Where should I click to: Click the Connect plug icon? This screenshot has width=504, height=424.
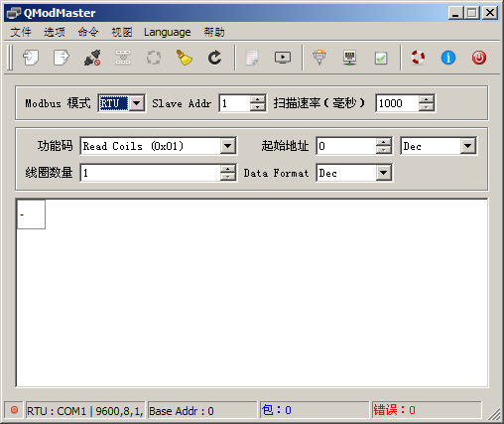point(92,58)
